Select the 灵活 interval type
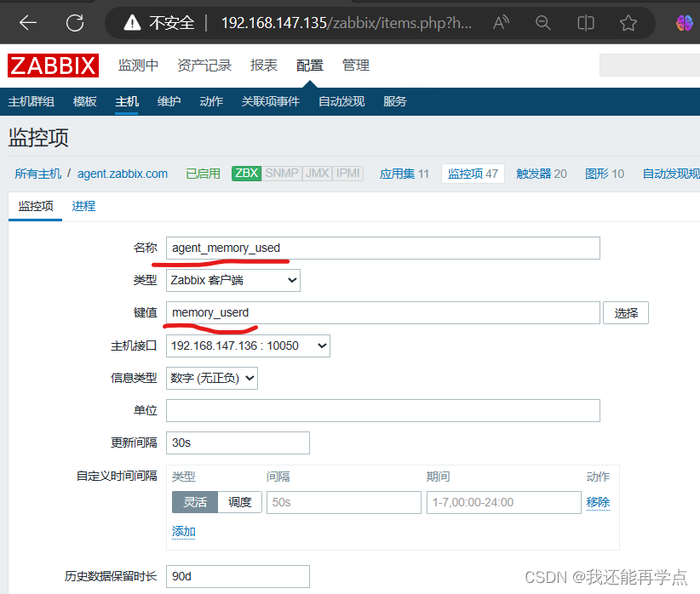This screenshot has width=700, height=594. [195, 502]
